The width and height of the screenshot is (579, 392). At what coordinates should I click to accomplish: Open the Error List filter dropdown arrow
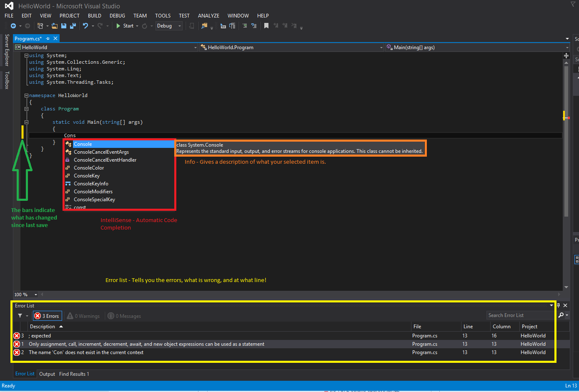pyautogui.click(x=27, y=316)
